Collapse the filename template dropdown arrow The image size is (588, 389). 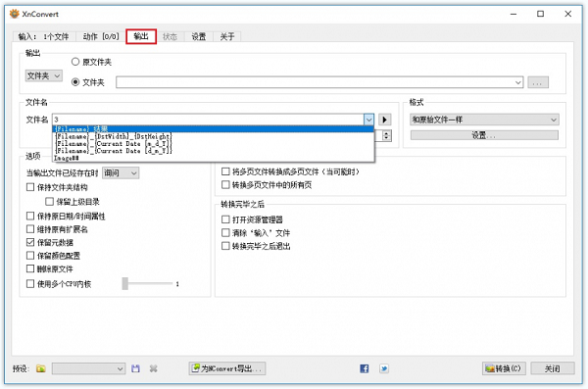tap(369, 120)
